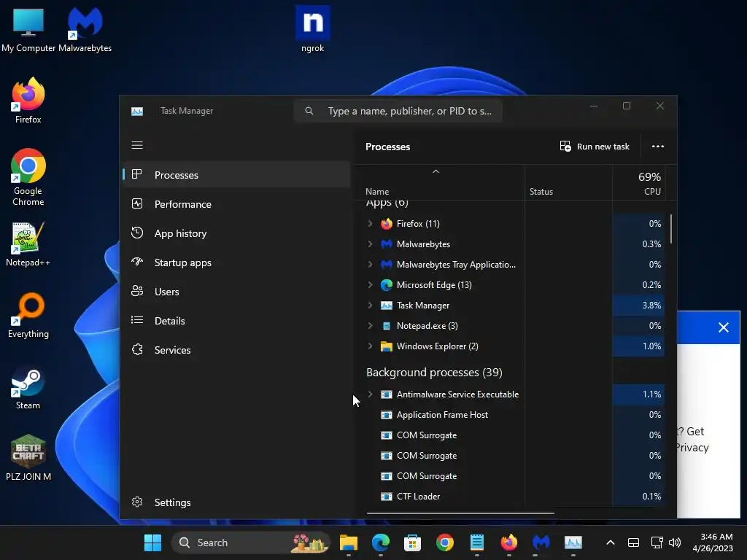The image size is (747, 560).
Task: Select the Everything search desktop icon
Action: 28,316
